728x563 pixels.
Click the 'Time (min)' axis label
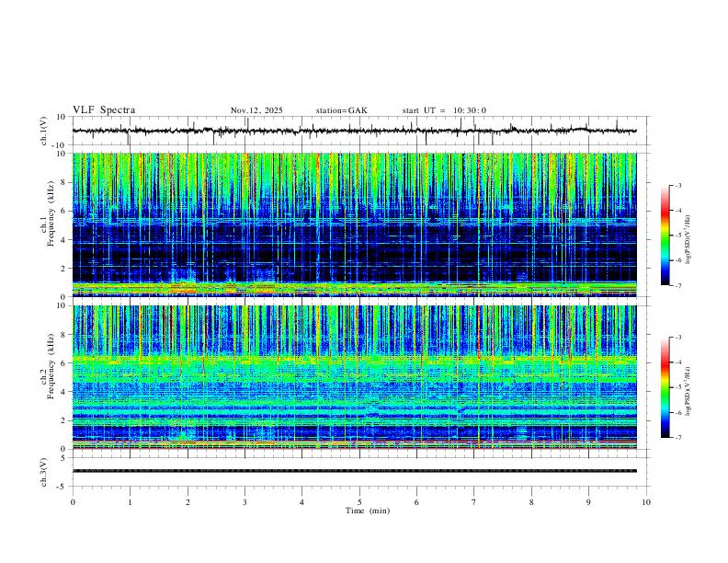coord(368,511)
